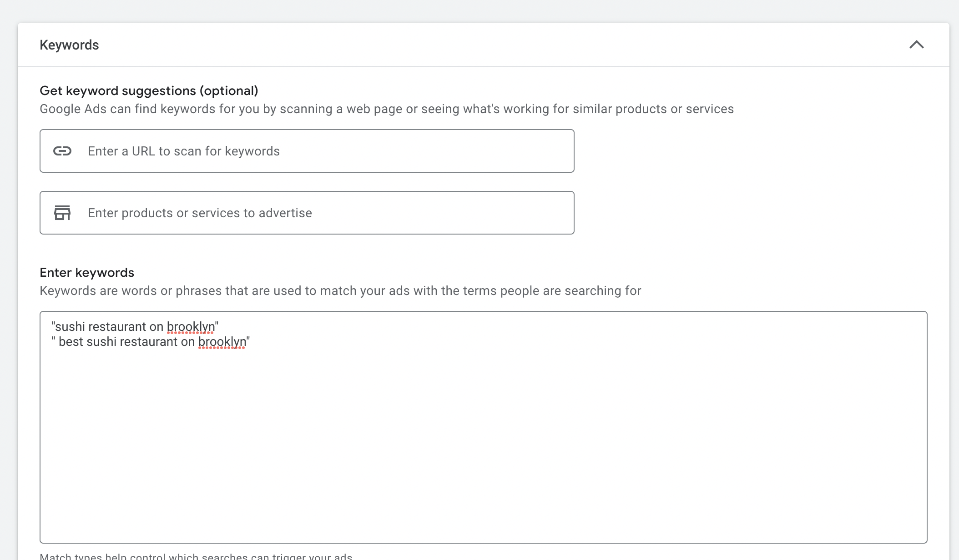Click the "best sushi restaurant on brooklyn" keyword line

(x=151, y=342)
